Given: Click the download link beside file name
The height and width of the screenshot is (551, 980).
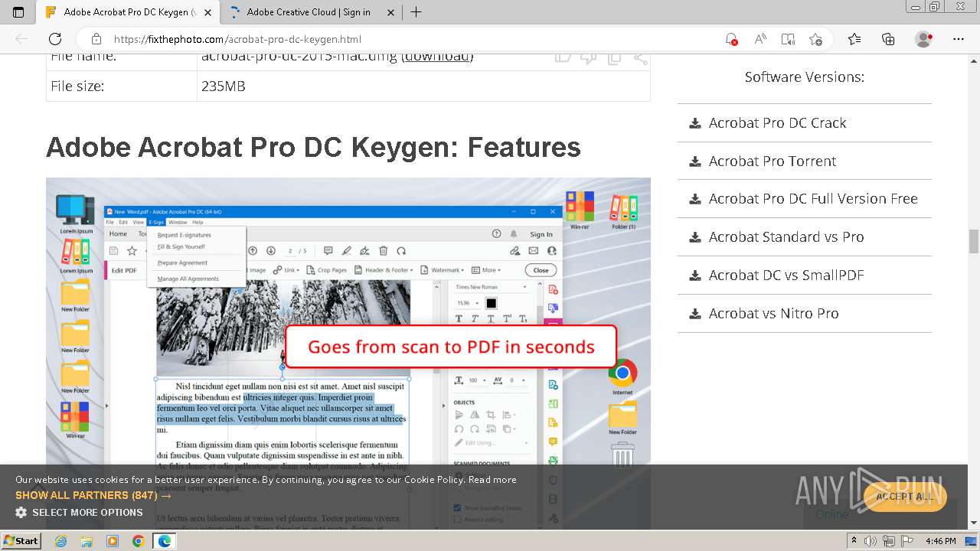Looking at the screenshot, I should pos(437,57).
